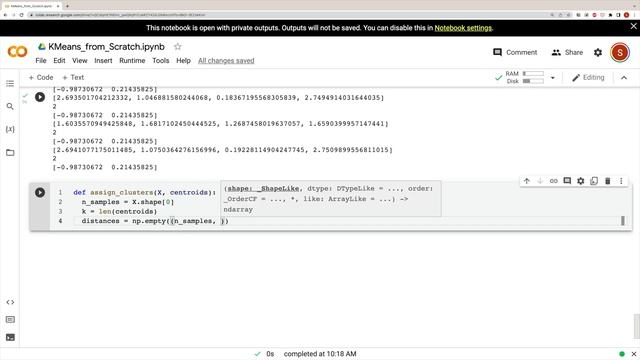
Task: Go to Colab home logo
Action: tap(17, 52)
